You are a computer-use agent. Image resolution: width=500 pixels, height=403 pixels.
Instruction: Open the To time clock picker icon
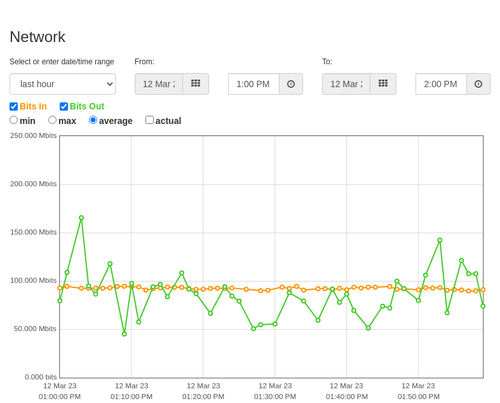click(x=478, y=84)
